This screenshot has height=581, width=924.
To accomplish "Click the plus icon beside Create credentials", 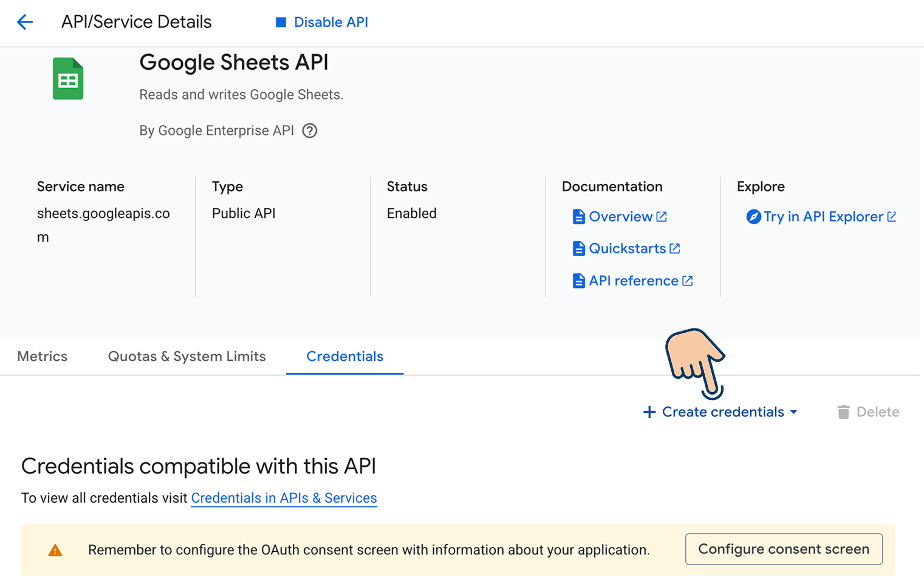I will tap(649, 412).
